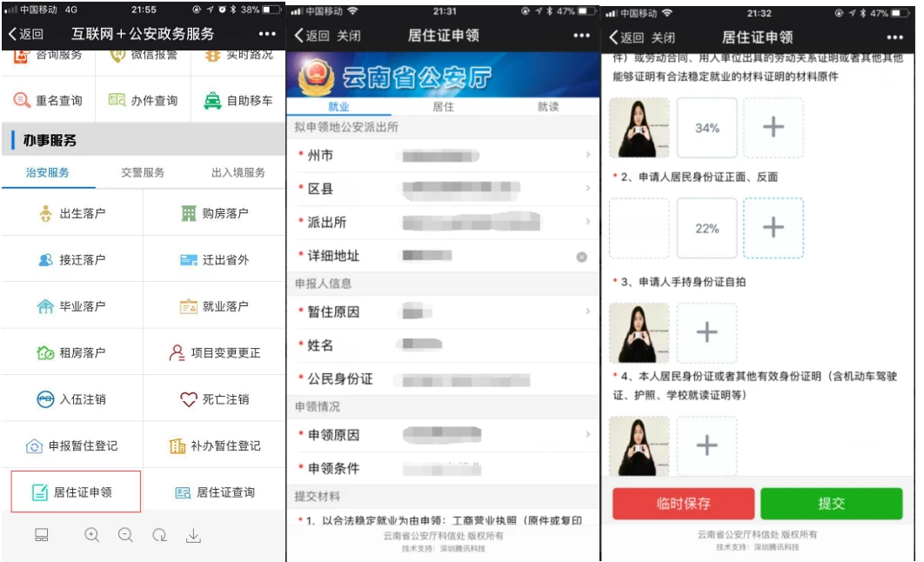Open more options in 互联网+公安政务服务 header
The width and height of the screenshot is (924, 562).
point(267,34)
